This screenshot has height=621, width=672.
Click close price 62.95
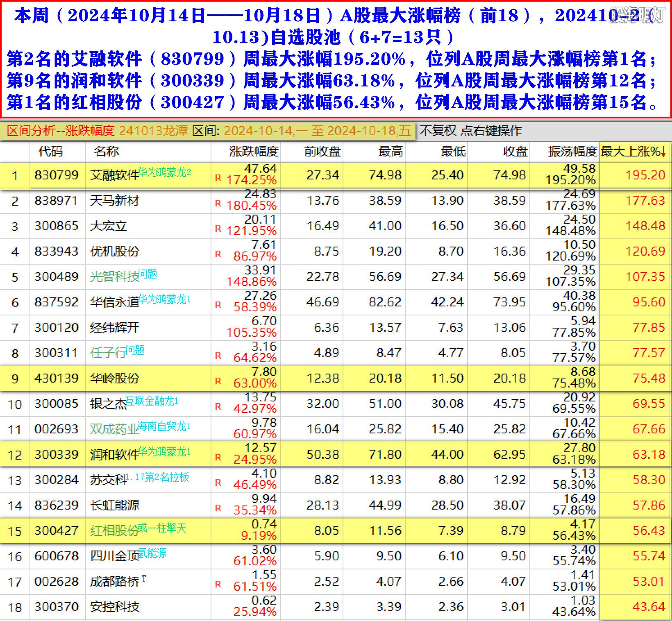509,455
